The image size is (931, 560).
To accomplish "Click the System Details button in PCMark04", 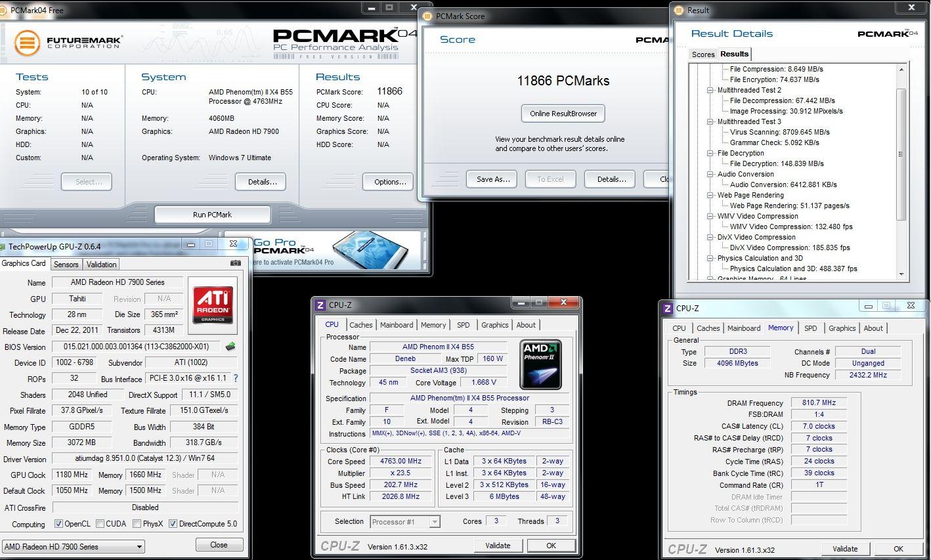I will [262, 182].
